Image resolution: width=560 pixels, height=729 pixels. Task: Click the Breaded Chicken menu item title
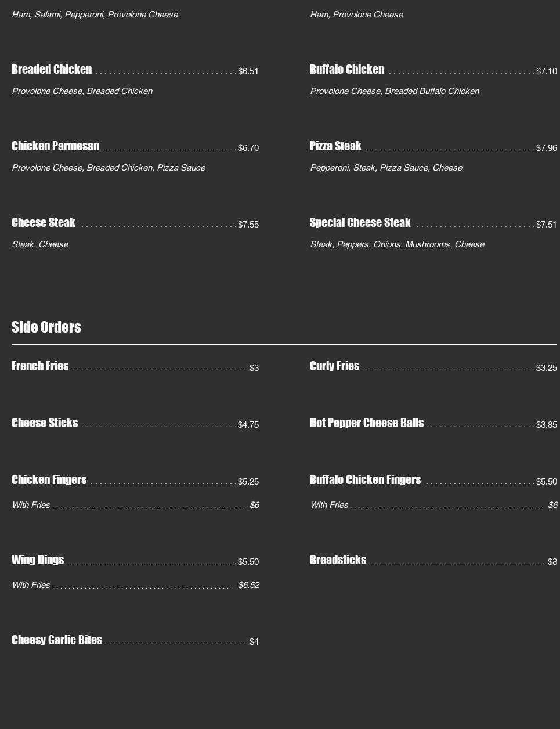52,70
